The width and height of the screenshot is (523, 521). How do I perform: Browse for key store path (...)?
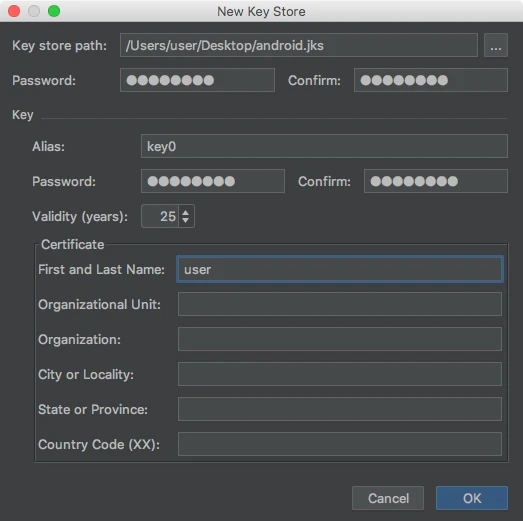(x=496, y=45)
